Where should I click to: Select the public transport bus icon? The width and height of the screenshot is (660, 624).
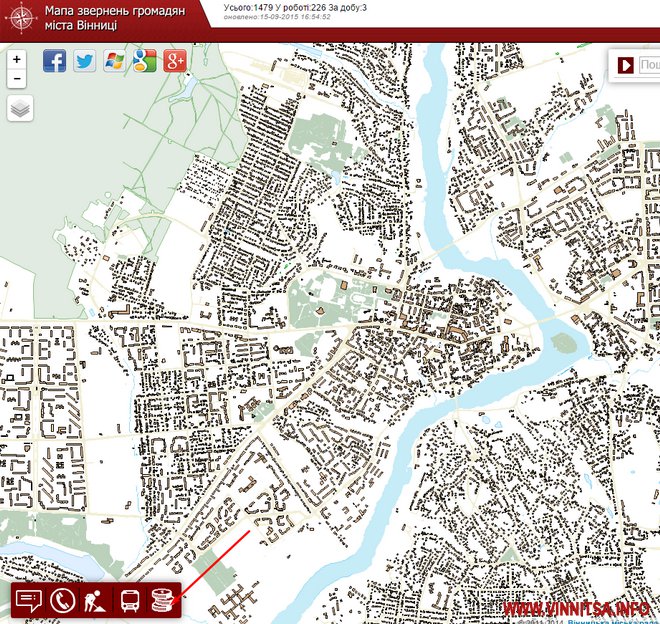click(129, 601)
